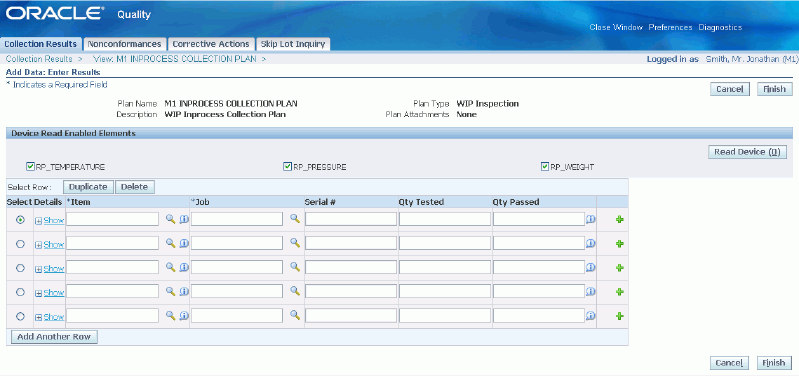
Task: Open Item search in fourth row
Action: [171, 291]
